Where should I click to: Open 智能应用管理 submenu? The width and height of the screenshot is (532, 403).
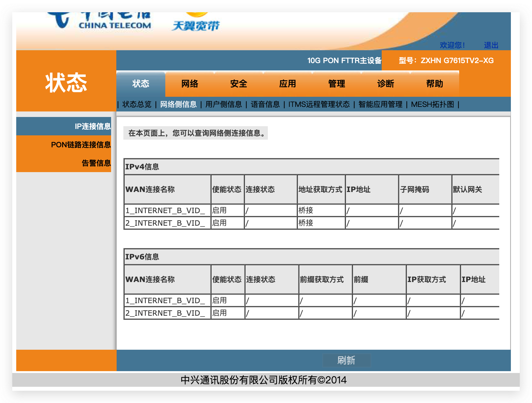(x=380, y=104)
